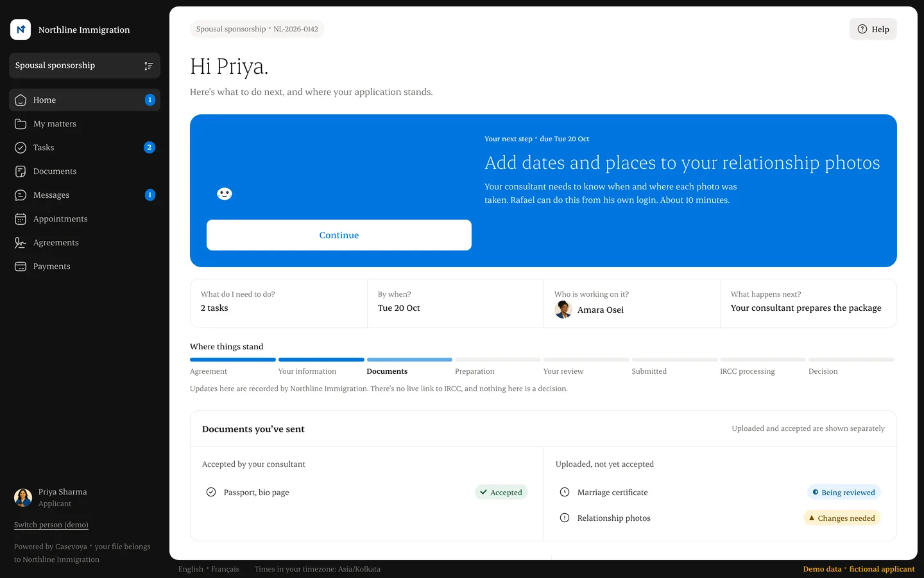
Task: Click the Continue button
Action: [339, 235]
